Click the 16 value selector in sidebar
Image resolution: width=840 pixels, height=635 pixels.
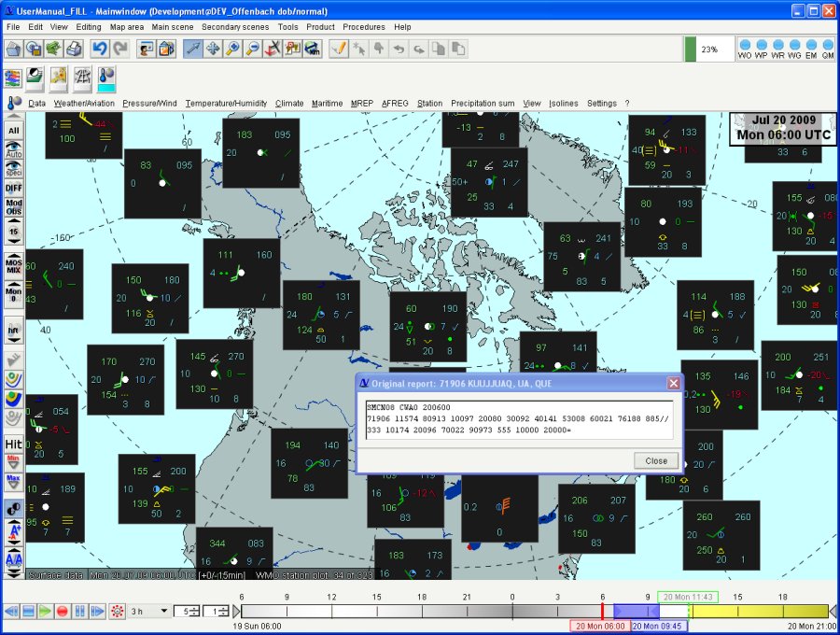14,232
